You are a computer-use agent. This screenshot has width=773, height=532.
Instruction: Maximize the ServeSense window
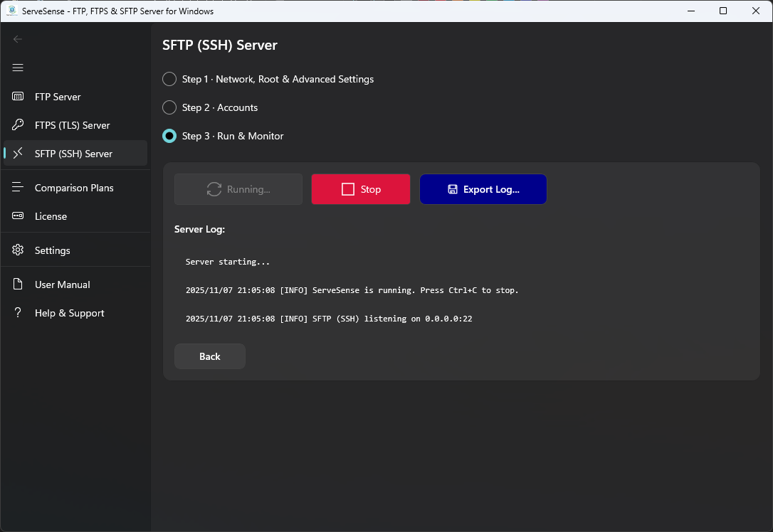point(723,11)
